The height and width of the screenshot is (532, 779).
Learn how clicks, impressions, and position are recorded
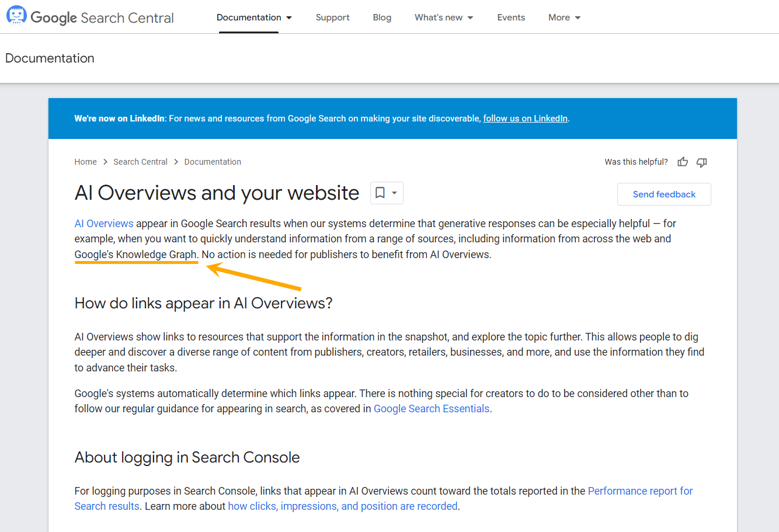342,506
